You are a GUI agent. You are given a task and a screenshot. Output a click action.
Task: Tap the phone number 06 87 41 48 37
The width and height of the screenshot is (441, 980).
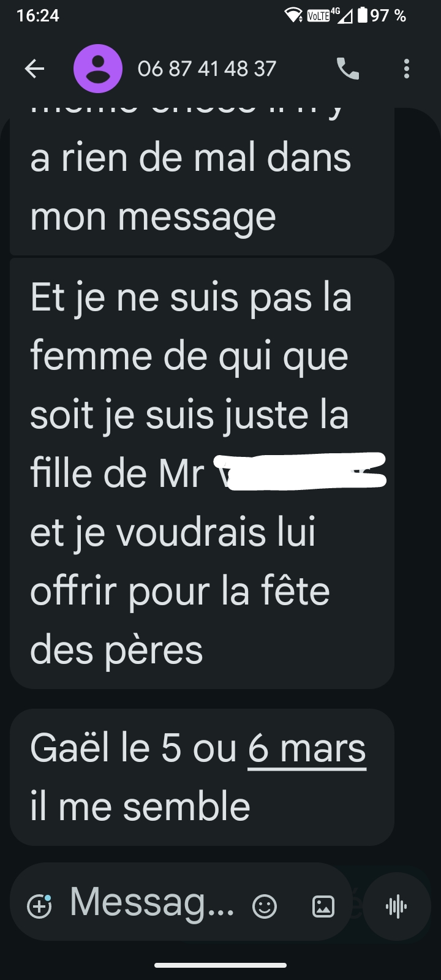click(207, 69)
